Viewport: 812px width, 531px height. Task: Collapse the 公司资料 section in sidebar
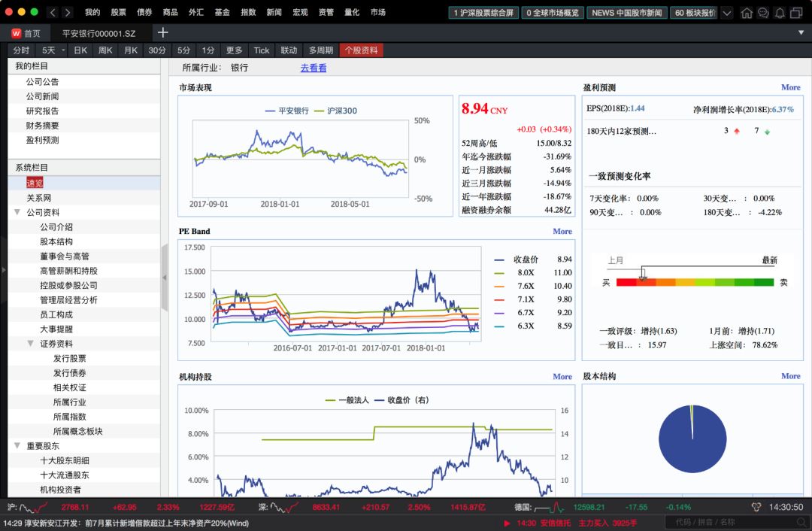[18, 211]
